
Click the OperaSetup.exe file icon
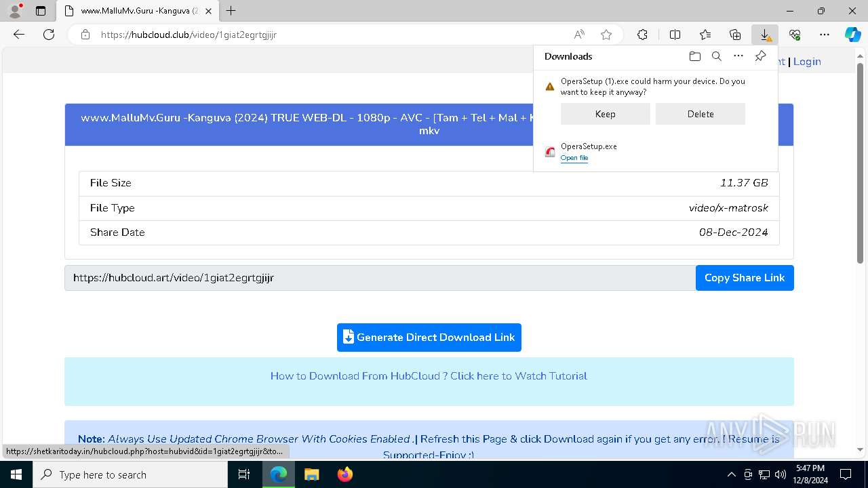click(x=550, y=152)
